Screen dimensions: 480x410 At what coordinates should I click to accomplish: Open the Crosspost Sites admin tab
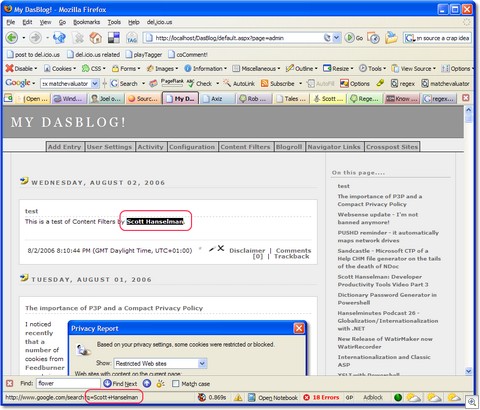392,147
